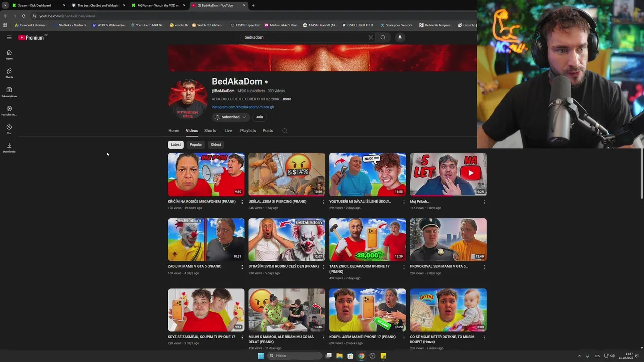This screenshot has height=362, width=644.
Task: Open the YouTube guide hamburger menu
Action: (x=9, y=37)
